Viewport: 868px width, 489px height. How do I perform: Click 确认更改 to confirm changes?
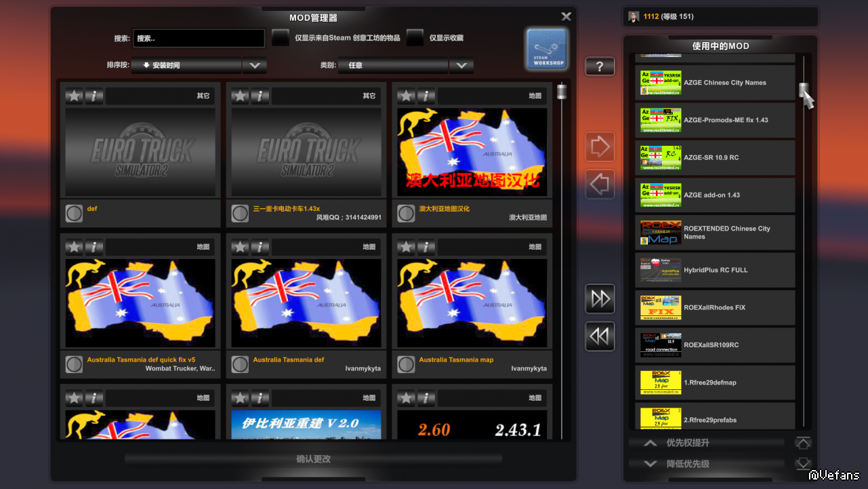click(x=313, y=459)
